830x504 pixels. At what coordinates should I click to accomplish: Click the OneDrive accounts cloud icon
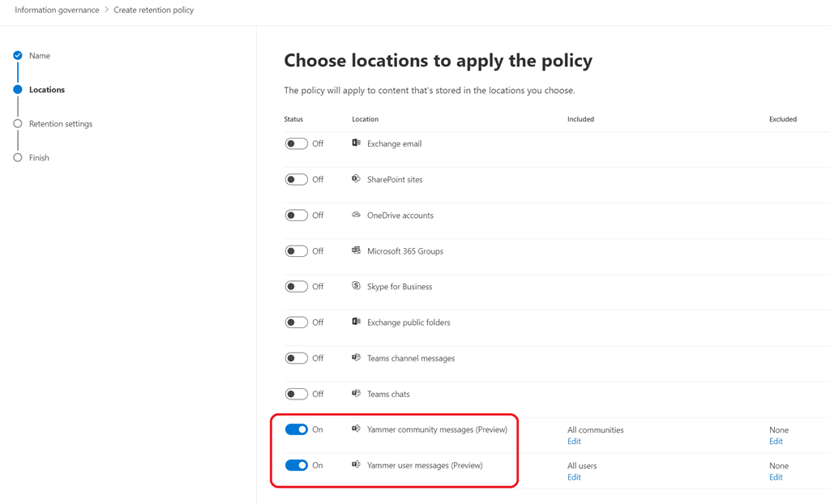(x=356, y=215)
